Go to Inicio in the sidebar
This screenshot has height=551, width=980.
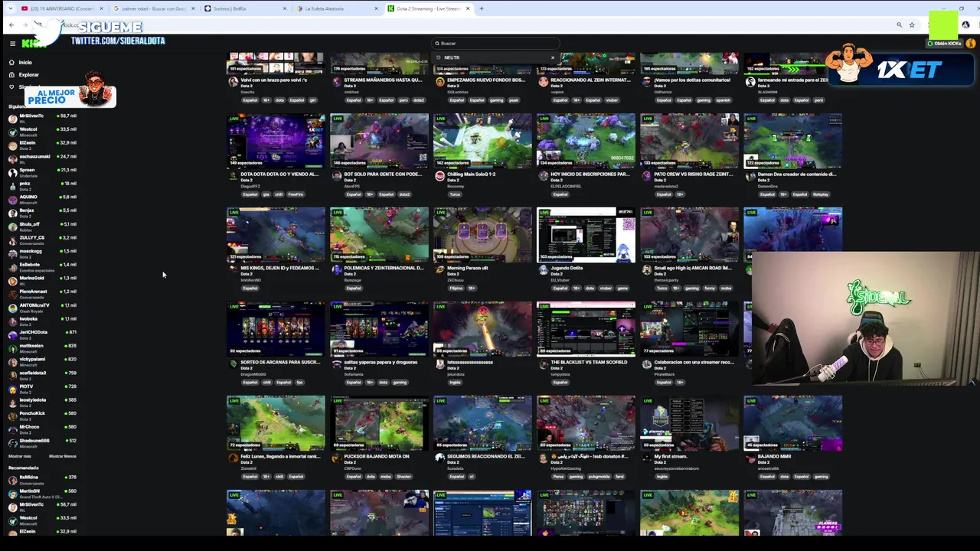tap(25, 63)
